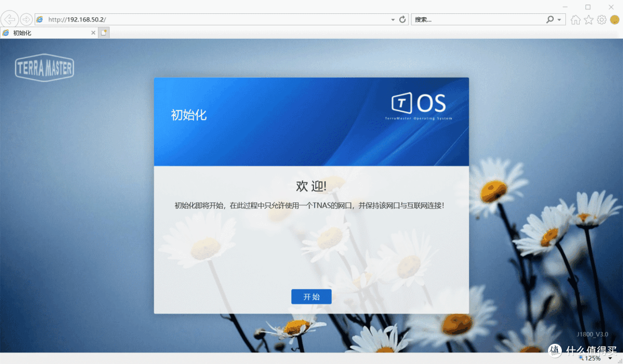
Task: Click the magnifier search icon
Action: 550,19
